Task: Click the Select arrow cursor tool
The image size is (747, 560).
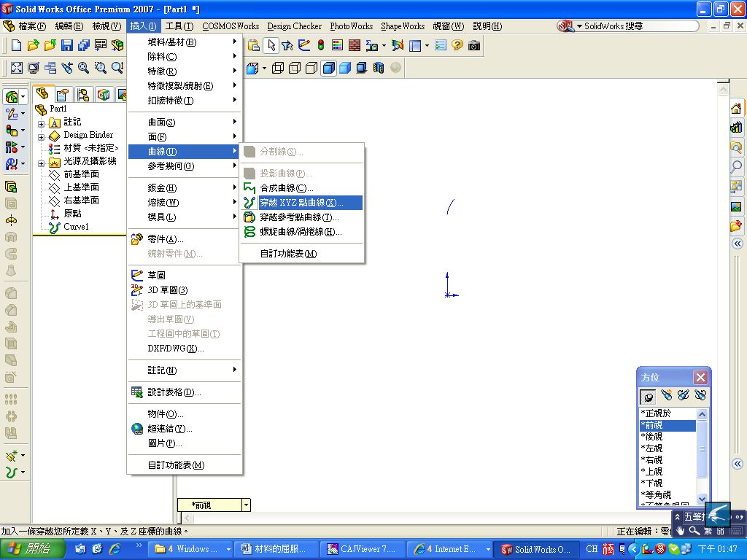Action: (271, 45)
